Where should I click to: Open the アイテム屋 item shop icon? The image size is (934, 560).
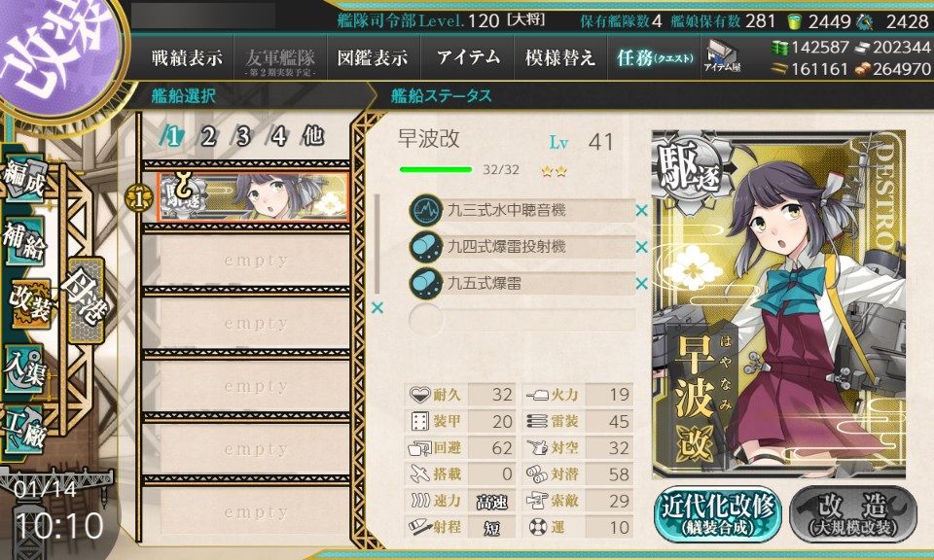tap(721, 57)
